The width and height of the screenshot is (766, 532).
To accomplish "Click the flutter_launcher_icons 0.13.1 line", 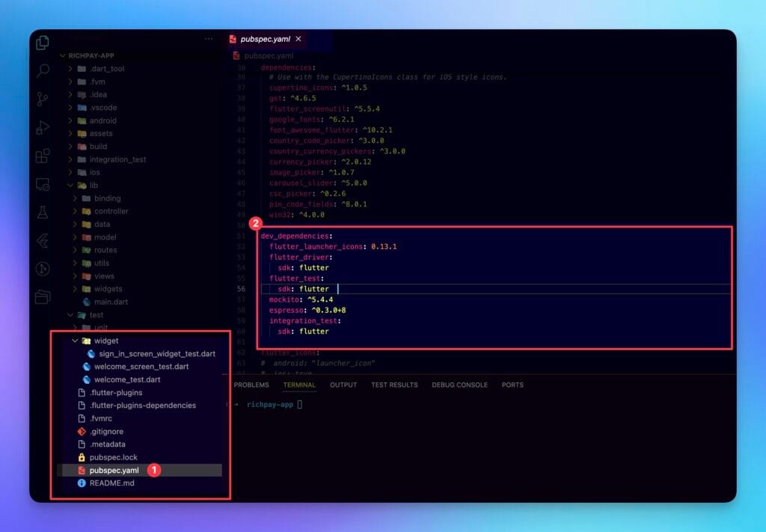I will 333,247.
